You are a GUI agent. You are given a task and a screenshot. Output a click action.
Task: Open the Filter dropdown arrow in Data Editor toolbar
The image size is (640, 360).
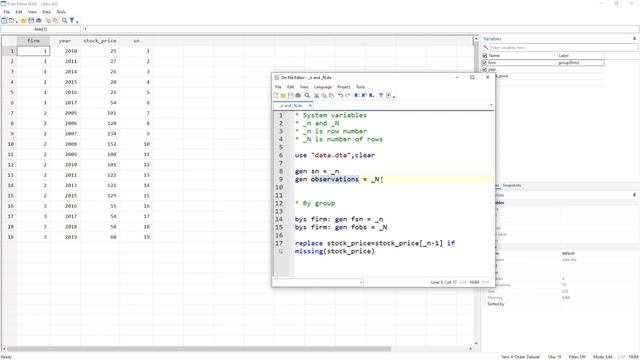[x=77, y=22]
